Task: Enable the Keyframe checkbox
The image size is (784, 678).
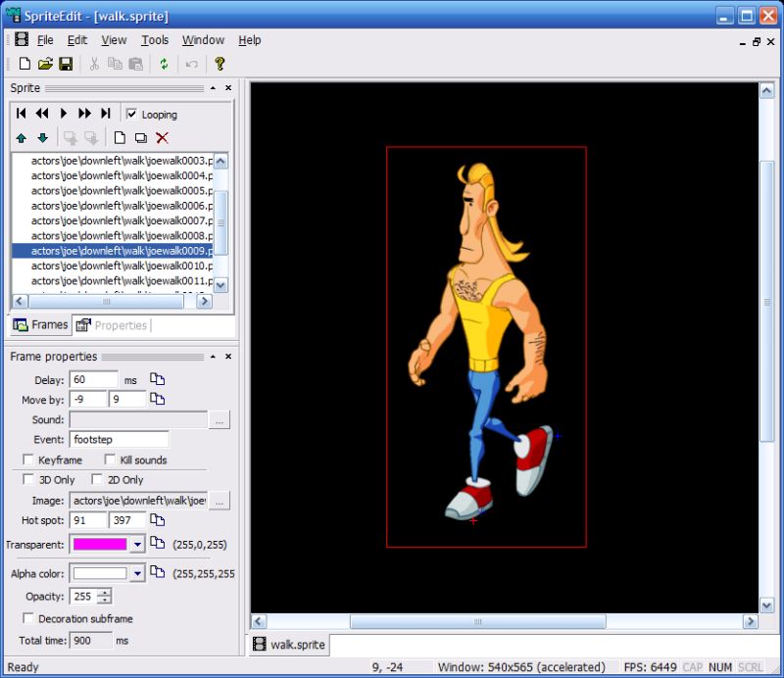Action: point(27,460)
